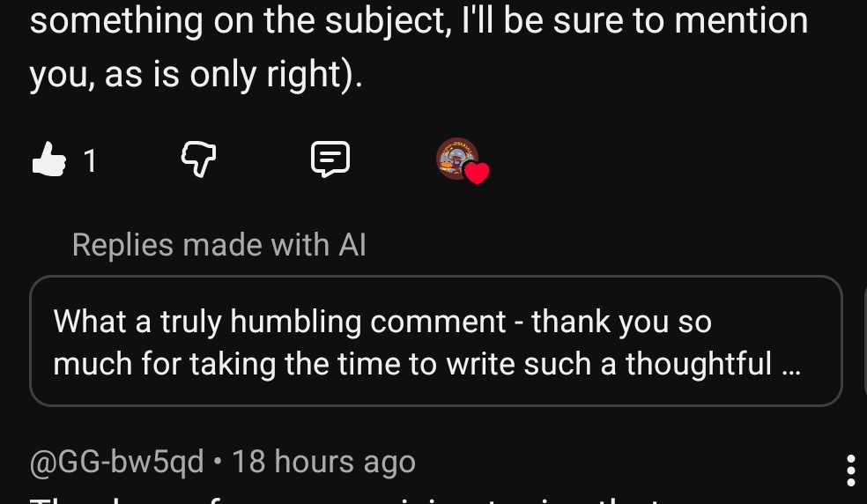Open the reply speech bubble icon
Screen dimensions: 867x504
pyautogui.click(x=330, y=159)
